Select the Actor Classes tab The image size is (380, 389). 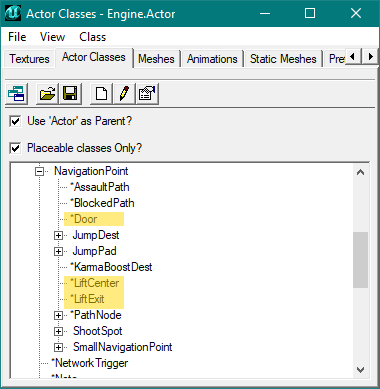(x=94, y=57)
